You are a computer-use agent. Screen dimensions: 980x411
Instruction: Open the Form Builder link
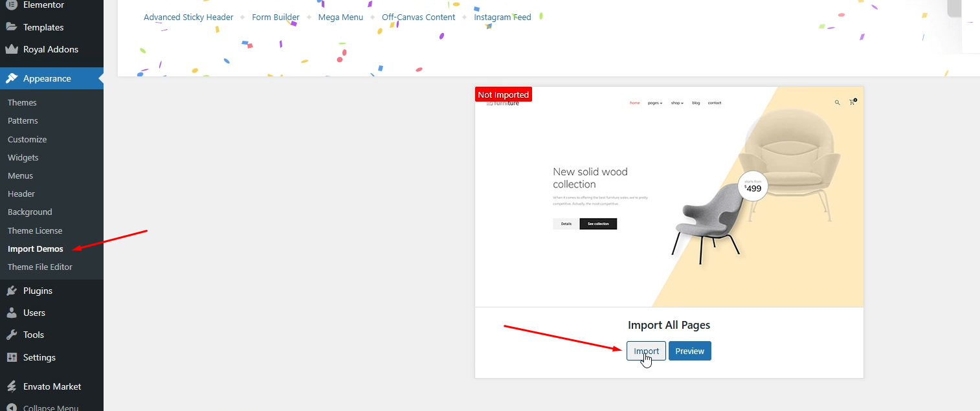pos(276,17)
